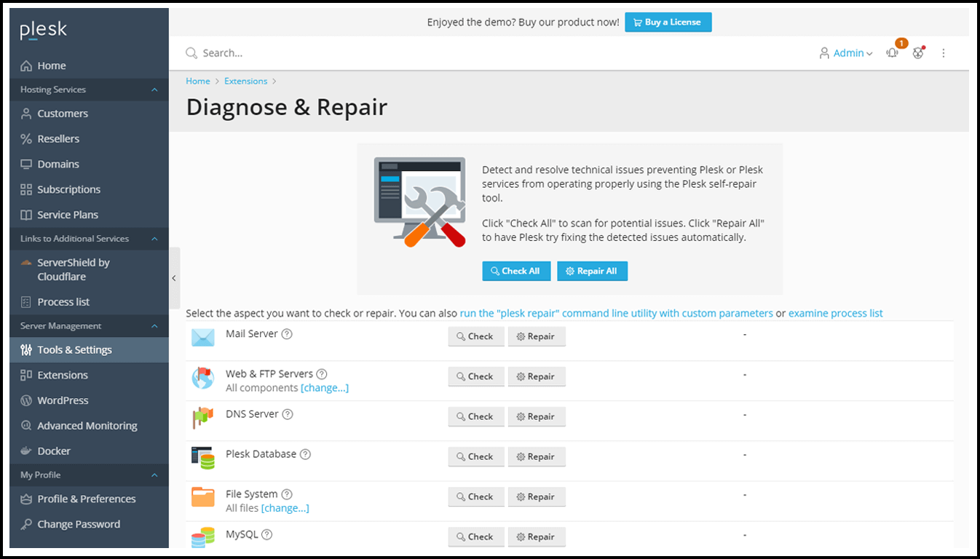The width and height of the screenshot is (980, 559).
Task: Check the DNS Server
Action: point(476,416)
